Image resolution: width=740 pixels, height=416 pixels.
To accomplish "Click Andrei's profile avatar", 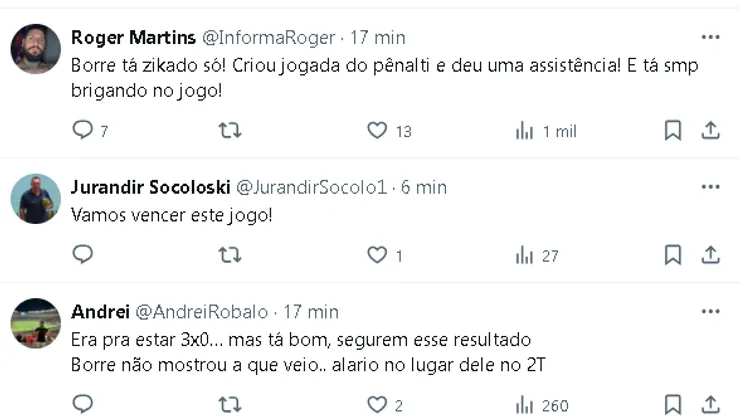I will [x=36, y=323].
